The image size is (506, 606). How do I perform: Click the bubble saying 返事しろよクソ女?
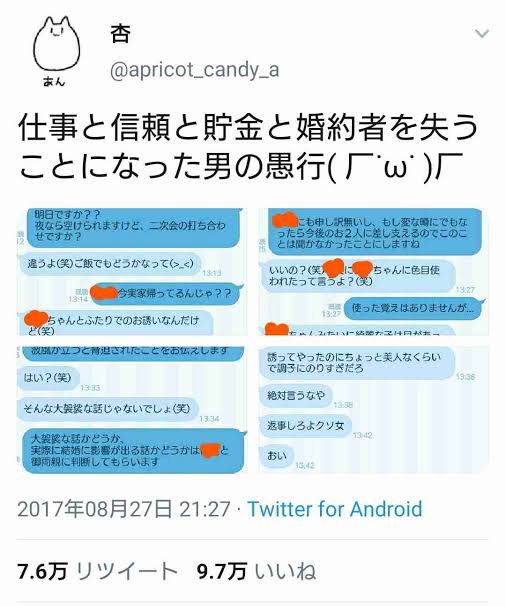click(x=305, y=426)
